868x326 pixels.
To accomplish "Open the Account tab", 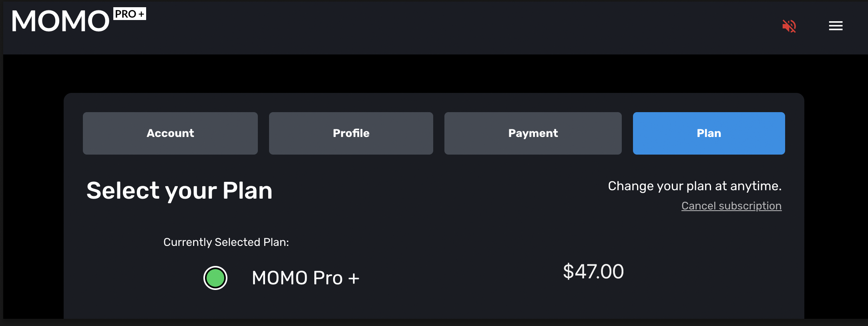I will [x=170, y=133].
